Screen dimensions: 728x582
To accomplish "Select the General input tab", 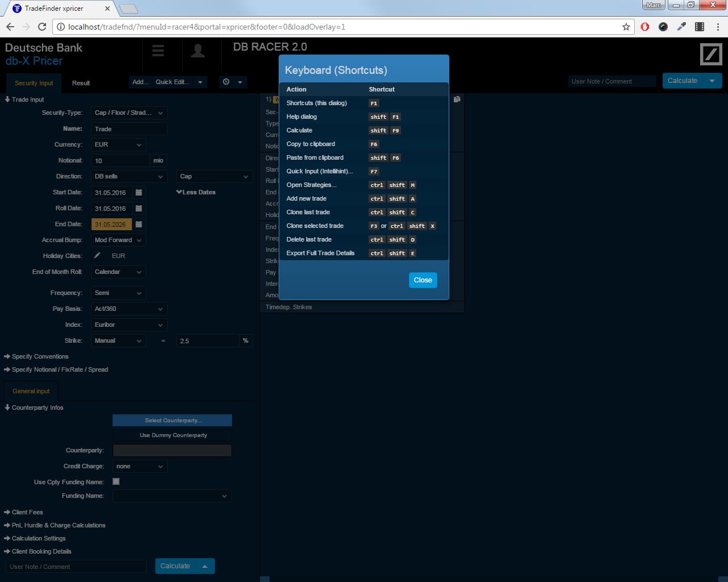I will point(31,391).
